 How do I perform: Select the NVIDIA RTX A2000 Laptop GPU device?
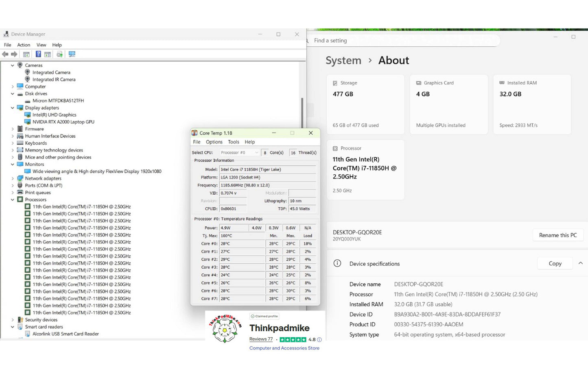pyautogui.click(x=63, y=122)
